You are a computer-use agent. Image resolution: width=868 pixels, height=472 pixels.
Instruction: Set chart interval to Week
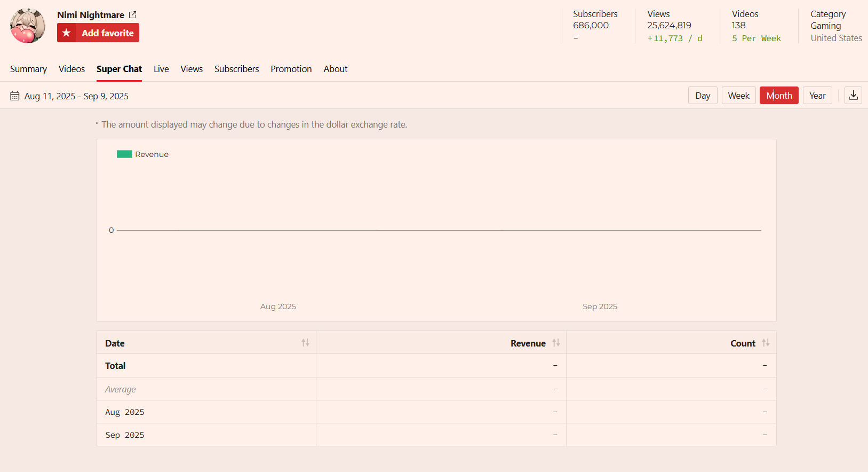(x=738, y=96)
